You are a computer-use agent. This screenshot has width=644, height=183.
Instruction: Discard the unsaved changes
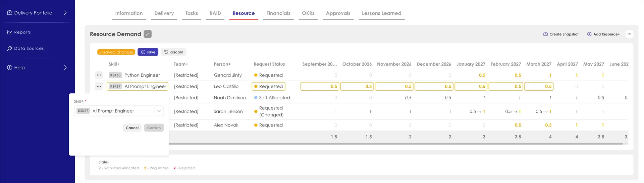[x=174, y=52]
